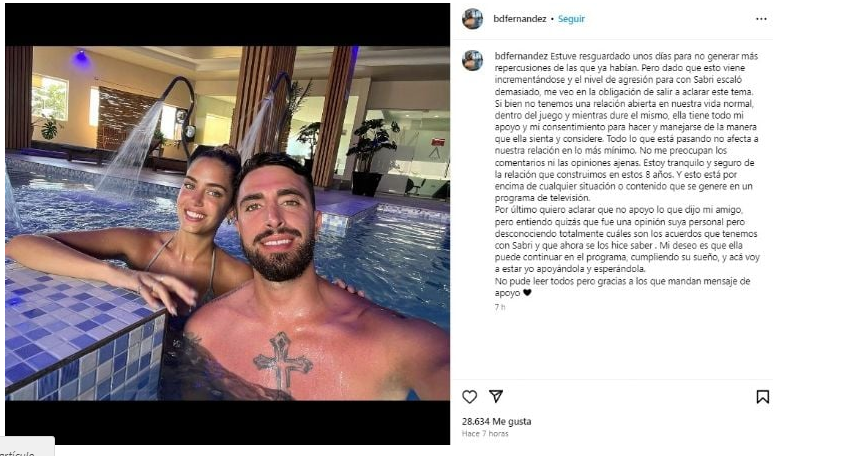Viewport: 849px width, 456px height.
Task: Follow the account via the Seguir link
Action: coord(571,19)
